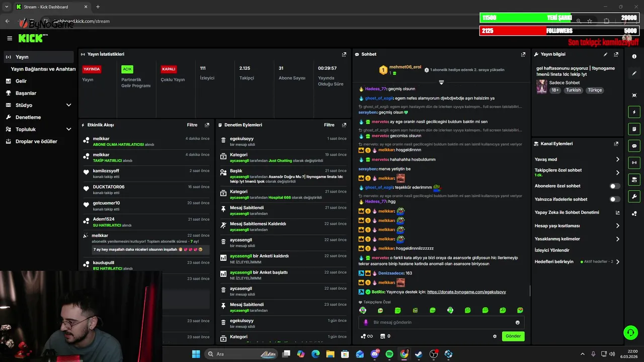Open Hedefleri belirleyin chevron
The height and width of the screenshot is (362, 644).
[618, 261]
